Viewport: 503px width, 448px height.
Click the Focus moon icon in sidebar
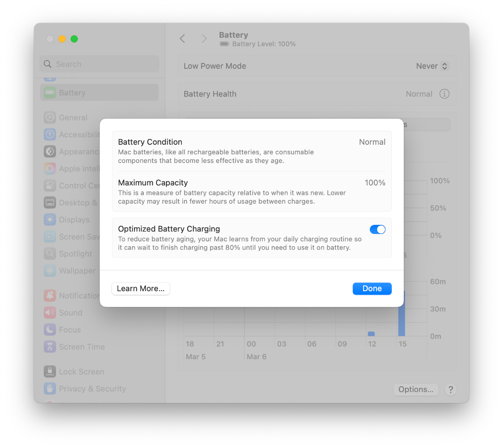tap(50, 329)
